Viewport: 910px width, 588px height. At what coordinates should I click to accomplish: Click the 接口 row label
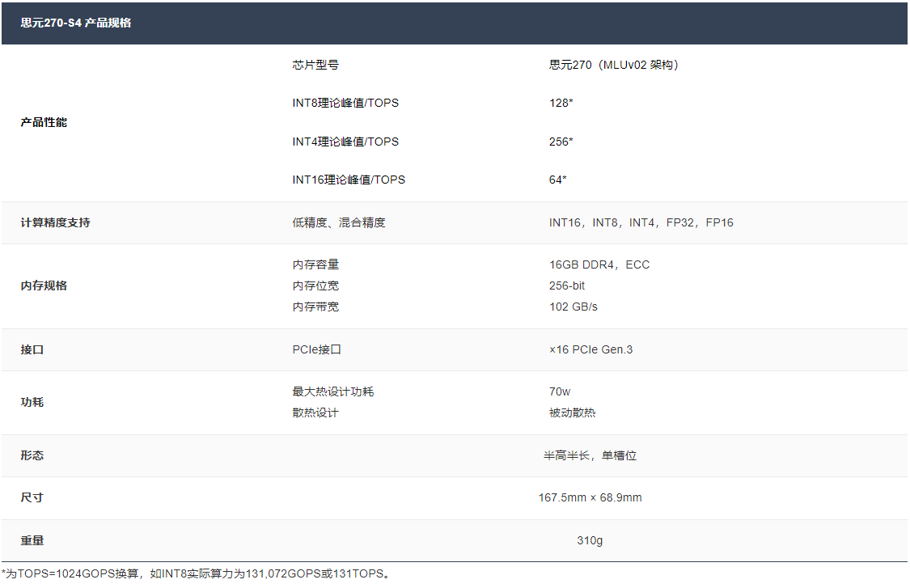(32, 350)
